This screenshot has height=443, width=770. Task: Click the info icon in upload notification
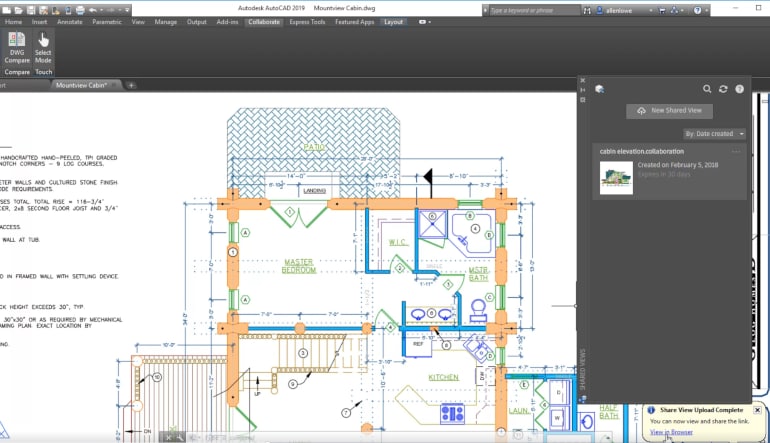(x=651, y=410)
